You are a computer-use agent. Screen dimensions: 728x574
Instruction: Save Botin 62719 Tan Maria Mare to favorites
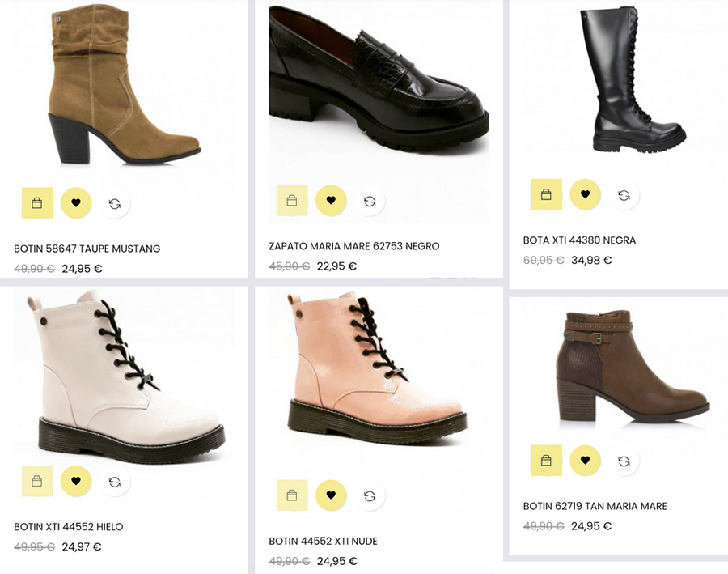(585, 461)
